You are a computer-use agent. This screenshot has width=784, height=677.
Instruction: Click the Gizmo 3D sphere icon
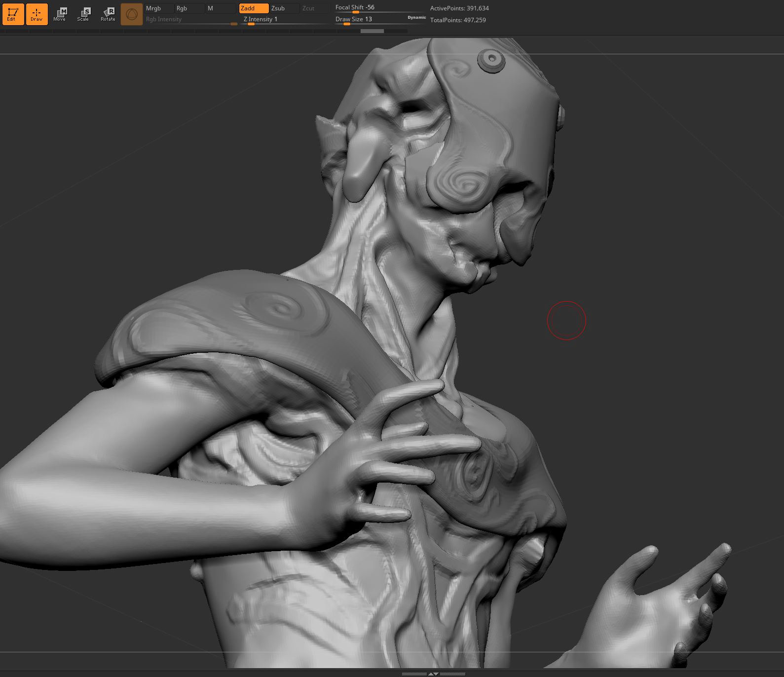click(x=131, y=14)
